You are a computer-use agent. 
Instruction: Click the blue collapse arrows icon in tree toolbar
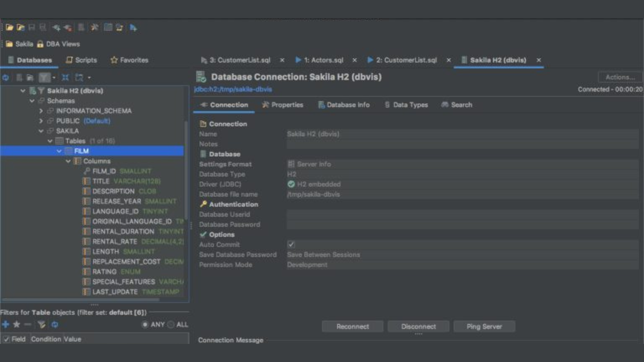[x=65, y=77]
